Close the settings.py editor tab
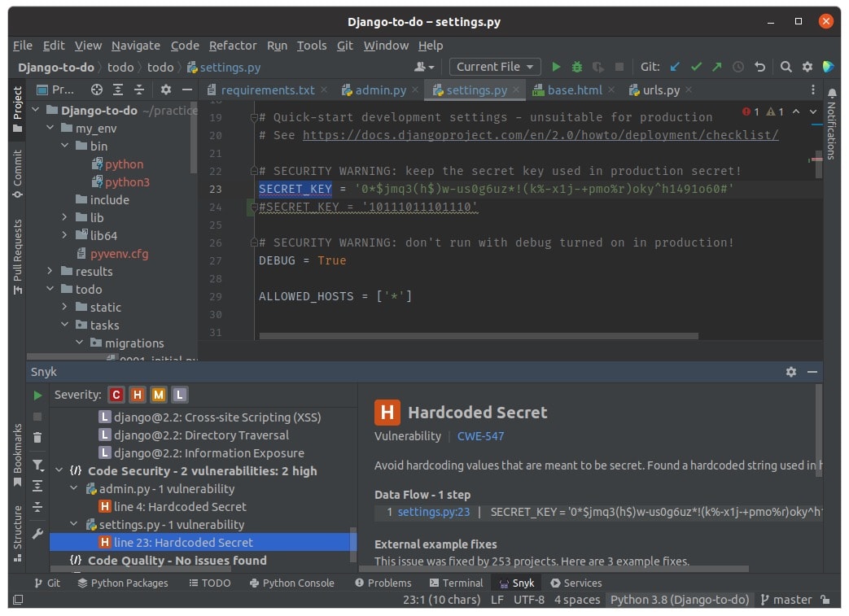The image size is (849, 616). [x=516, y=90]
